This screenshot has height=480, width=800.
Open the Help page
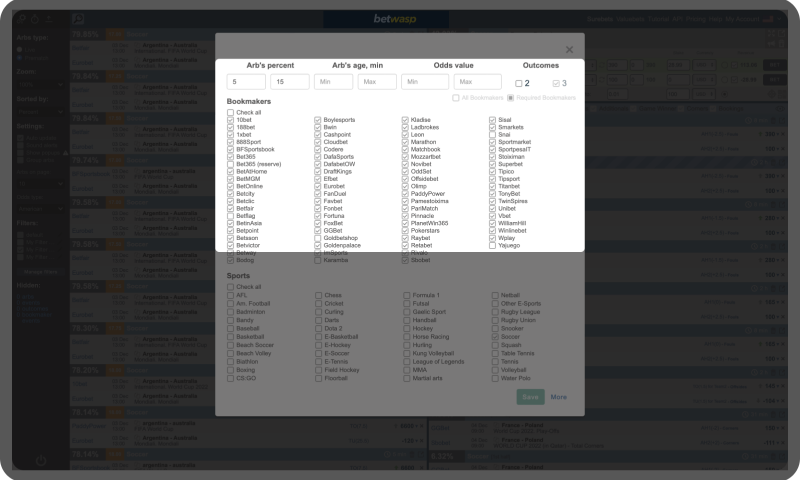point(715,19)
